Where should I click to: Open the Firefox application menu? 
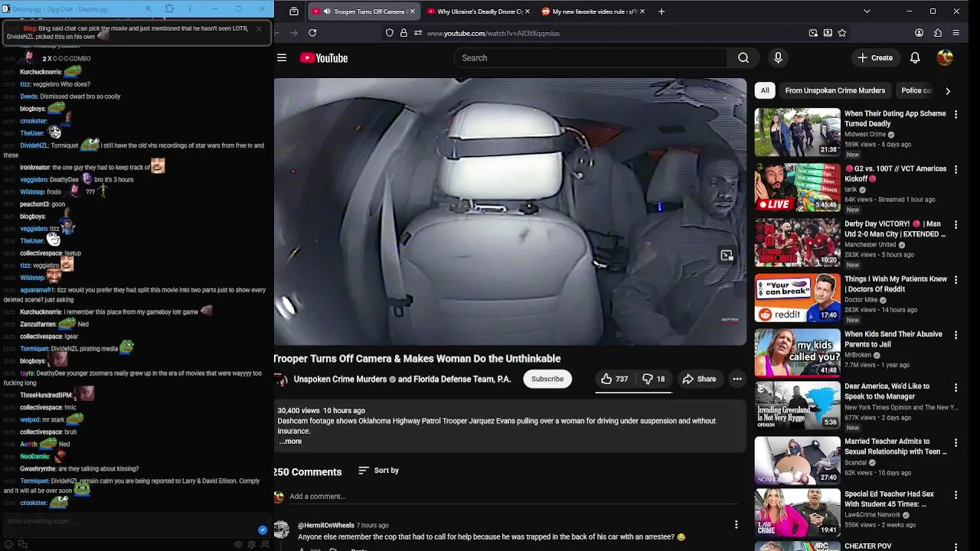956,33
